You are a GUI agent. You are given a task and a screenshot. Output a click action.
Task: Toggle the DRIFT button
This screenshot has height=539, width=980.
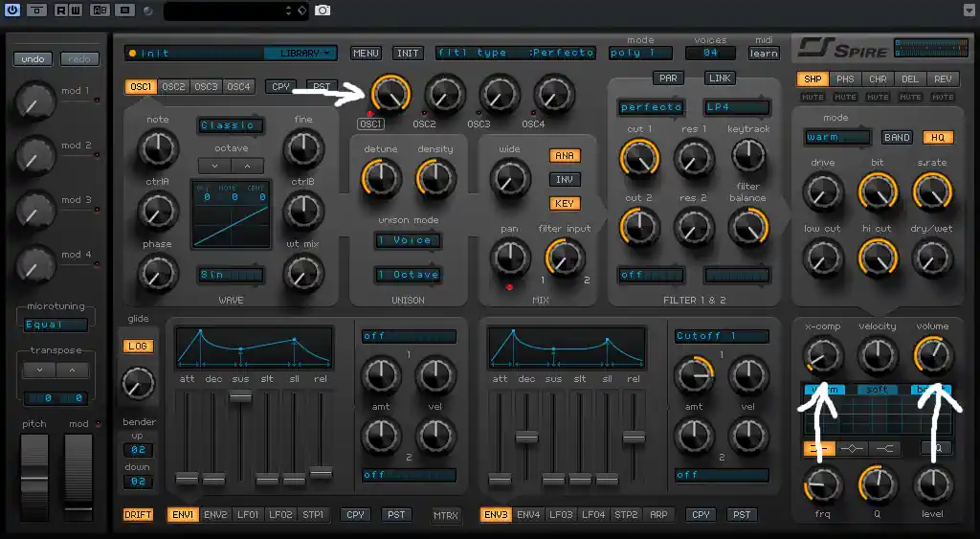click(x=138, y=515)
